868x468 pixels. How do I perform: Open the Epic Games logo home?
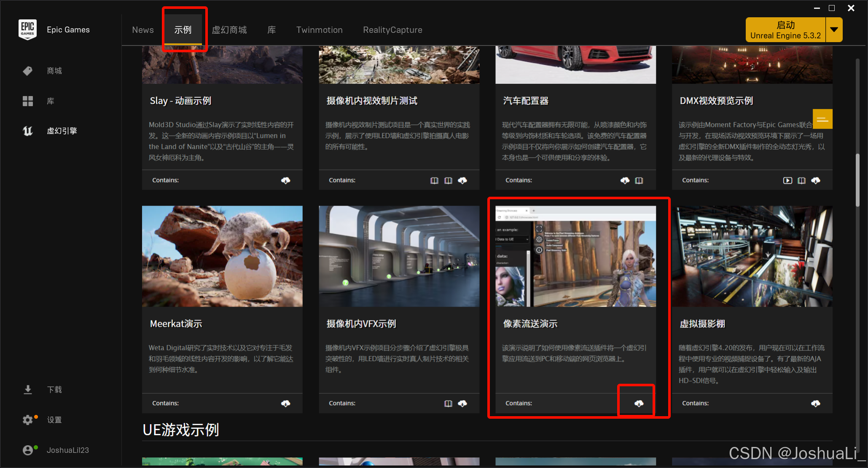point(27,29)
